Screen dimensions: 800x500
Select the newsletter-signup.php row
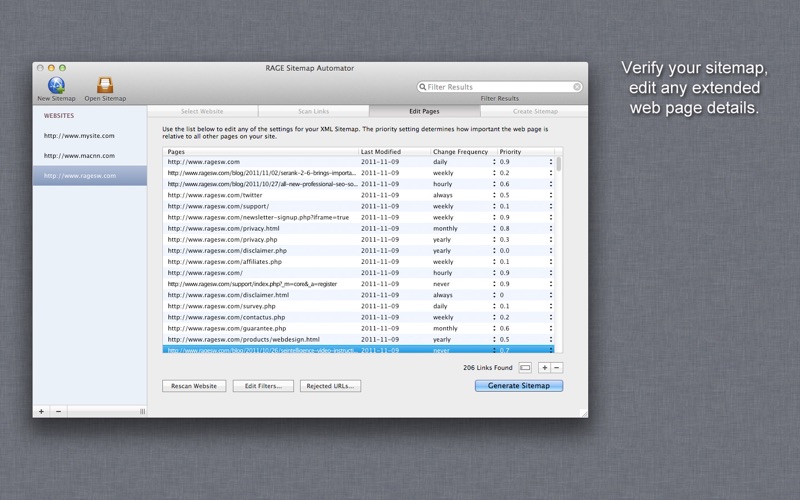[359, 217]
